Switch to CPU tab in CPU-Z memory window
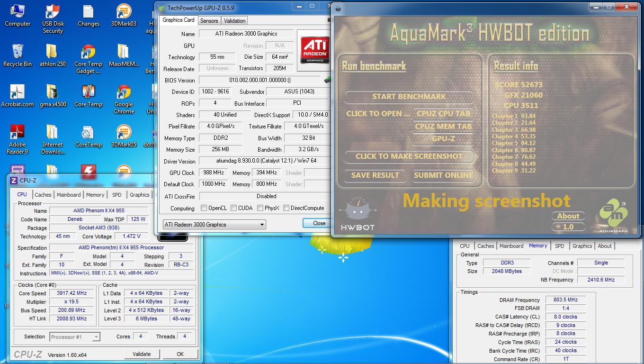The height and width of the screenshot is (364, 644). pos(465,246)
